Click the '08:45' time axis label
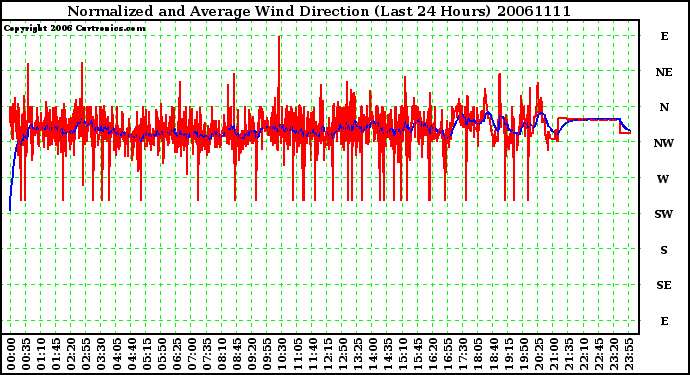690x375 pixels. [x=237, y=354]
